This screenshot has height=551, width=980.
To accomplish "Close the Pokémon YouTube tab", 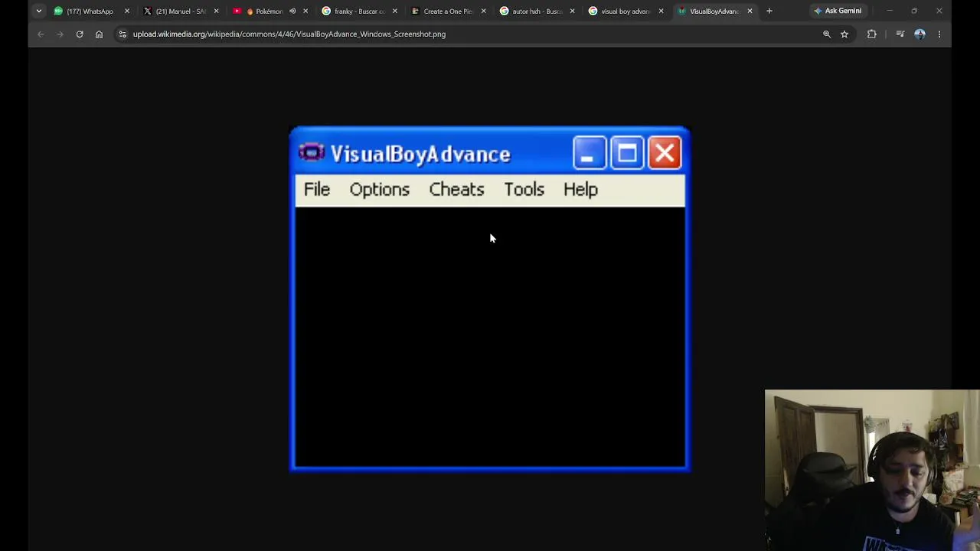I will [305, 11].
